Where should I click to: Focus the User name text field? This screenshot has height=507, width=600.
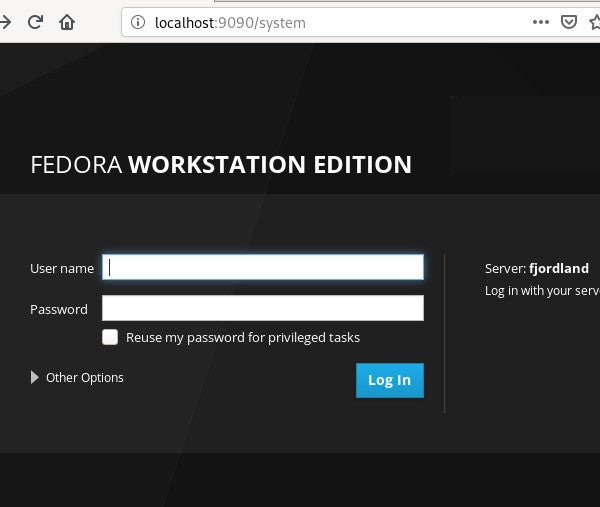(263, 267)
